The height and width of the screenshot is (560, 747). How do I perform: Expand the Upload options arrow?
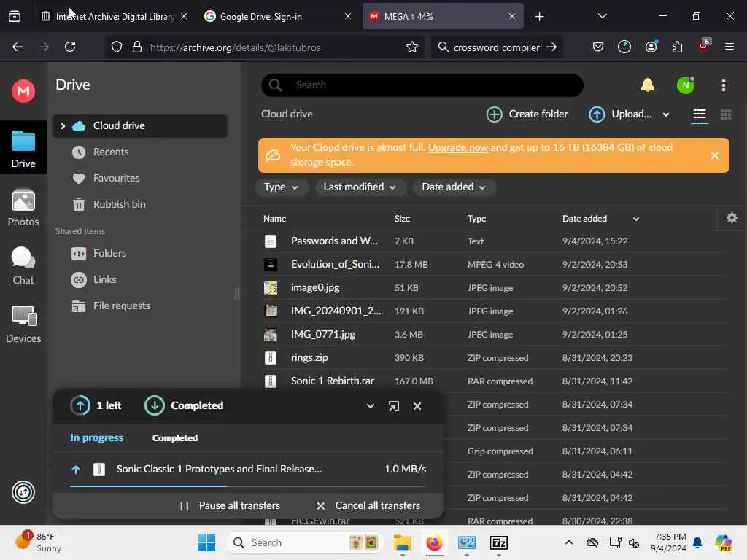click(x=665, y=114)
